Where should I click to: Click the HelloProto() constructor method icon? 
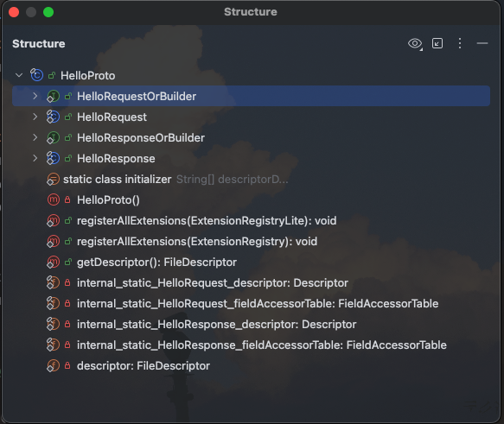point(54,199)
